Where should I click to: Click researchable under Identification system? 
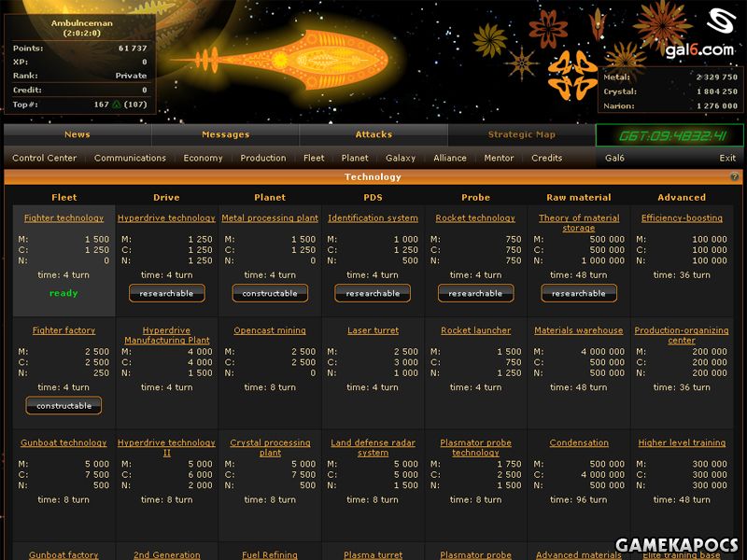373,293
